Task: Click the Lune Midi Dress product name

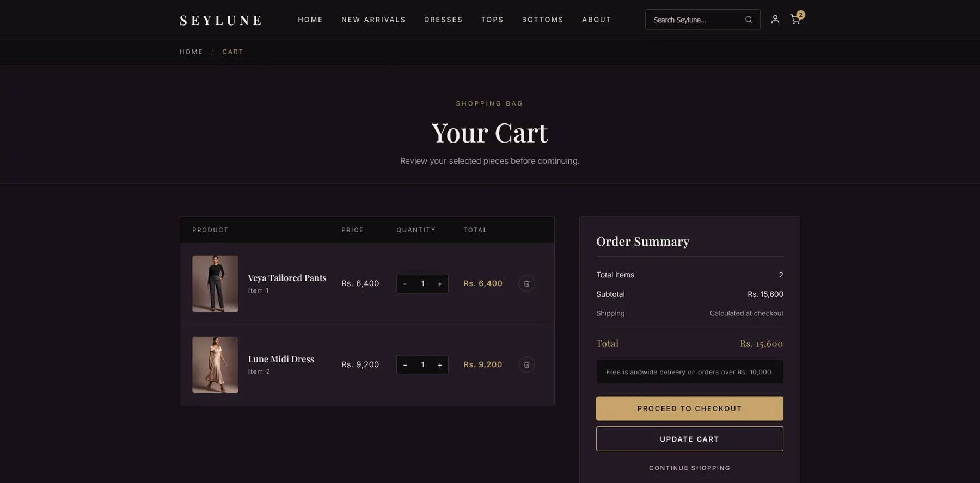Action: [x=281, y=359]
